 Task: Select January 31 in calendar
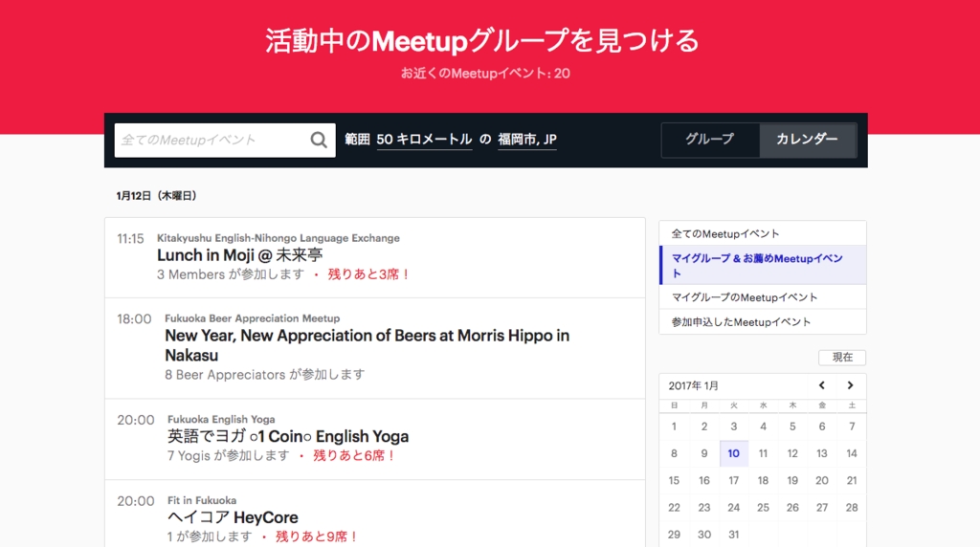coord(734,535)
